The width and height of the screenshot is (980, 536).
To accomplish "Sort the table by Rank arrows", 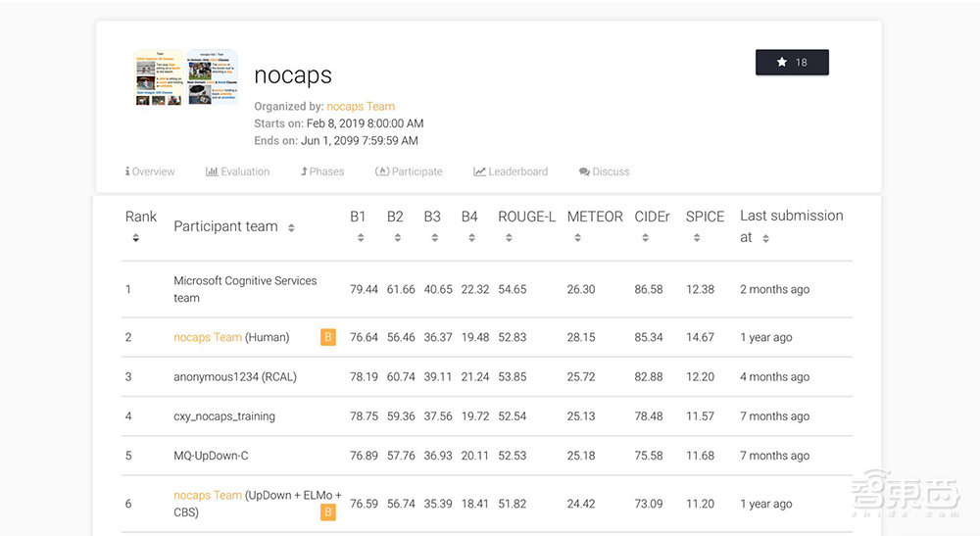I will [x=135, y=238].
